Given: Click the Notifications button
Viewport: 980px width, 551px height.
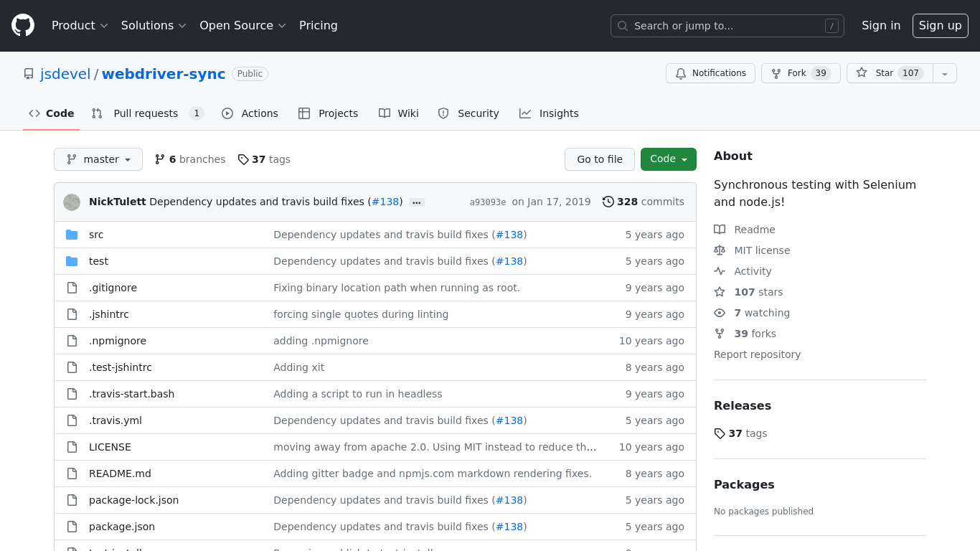Looking at the screenshot, I should [711, 73].
